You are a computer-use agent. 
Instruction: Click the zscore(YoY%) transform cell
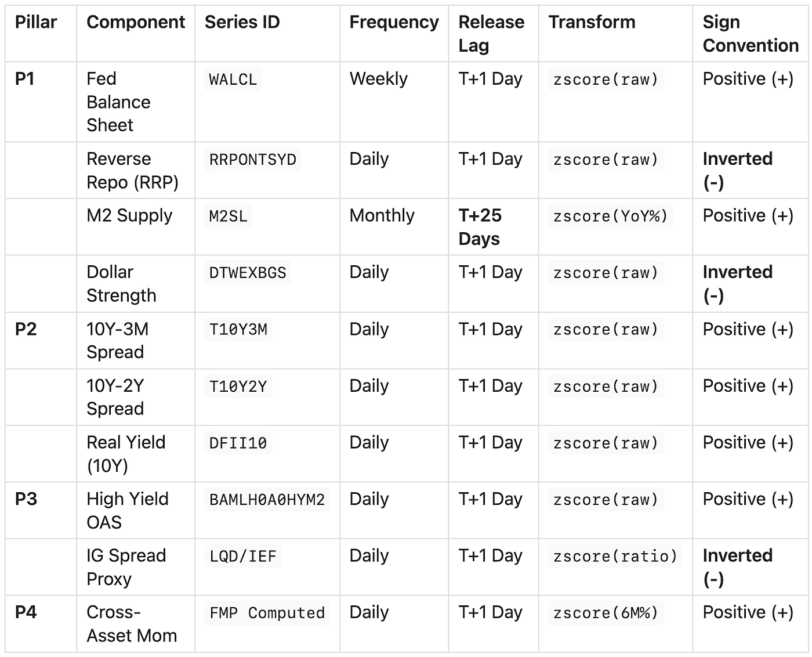611,216
